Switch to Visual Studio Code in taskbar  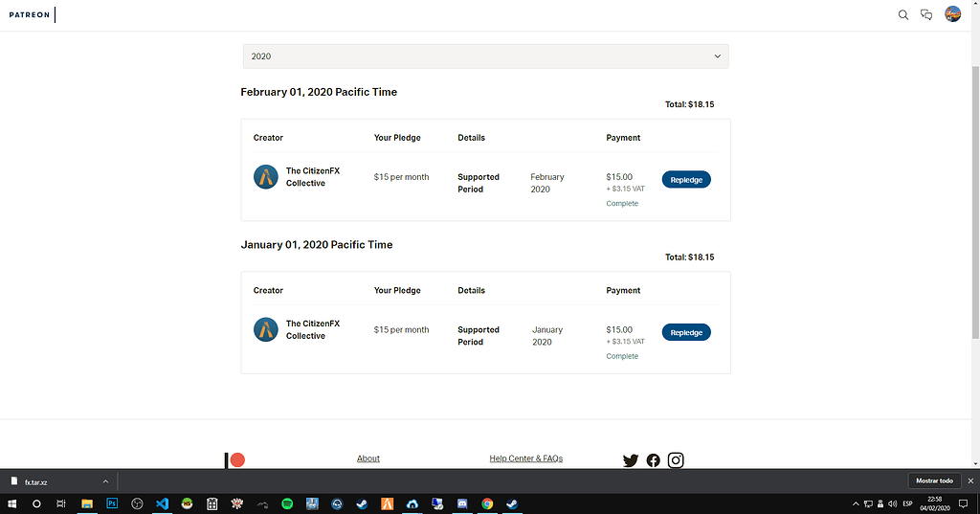click(x=162, y=503)
